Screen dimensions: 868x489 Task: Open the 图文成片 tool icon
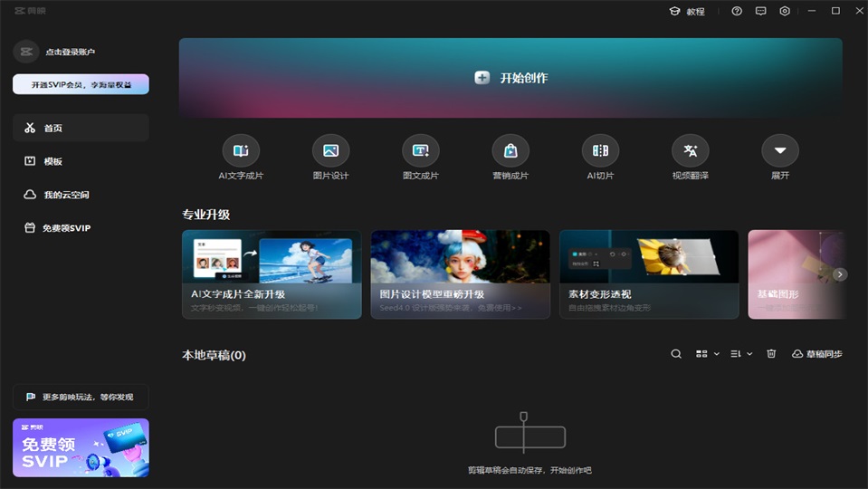click(x=421, y=150)
